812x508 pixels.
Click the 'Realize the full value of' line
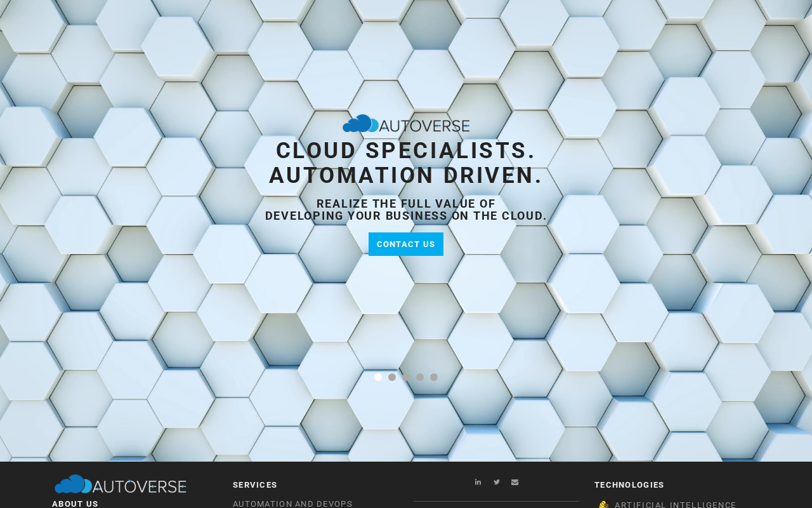(x=406, y=204)
